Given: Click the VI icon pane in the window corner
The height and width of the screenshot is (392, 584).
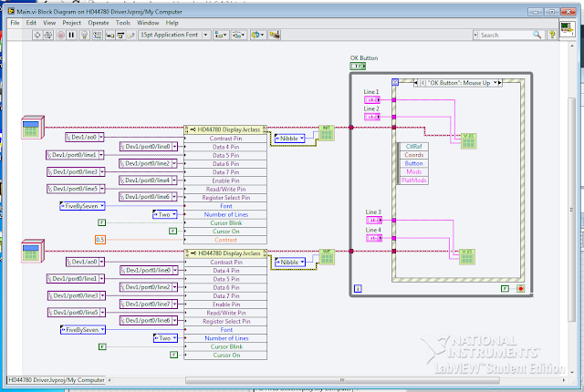Looking at the screenshot, I should coord(567,29).
